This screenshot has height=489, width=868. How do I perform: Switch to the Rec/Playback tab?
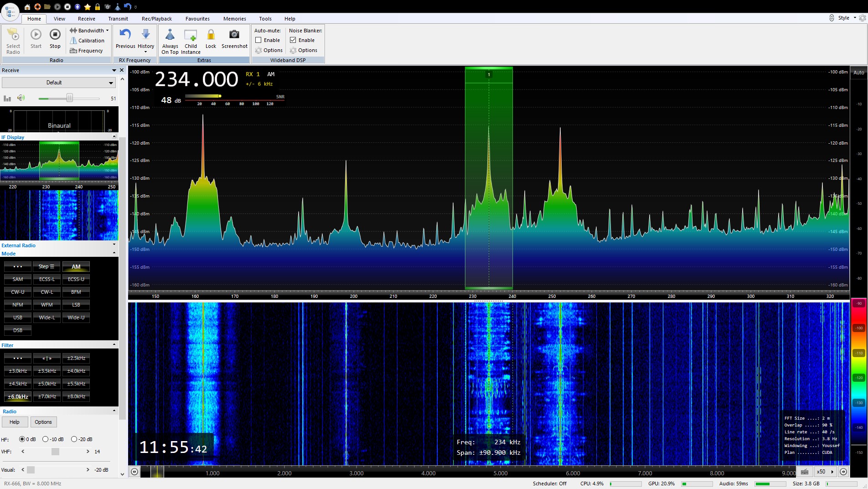click(156, 19)
